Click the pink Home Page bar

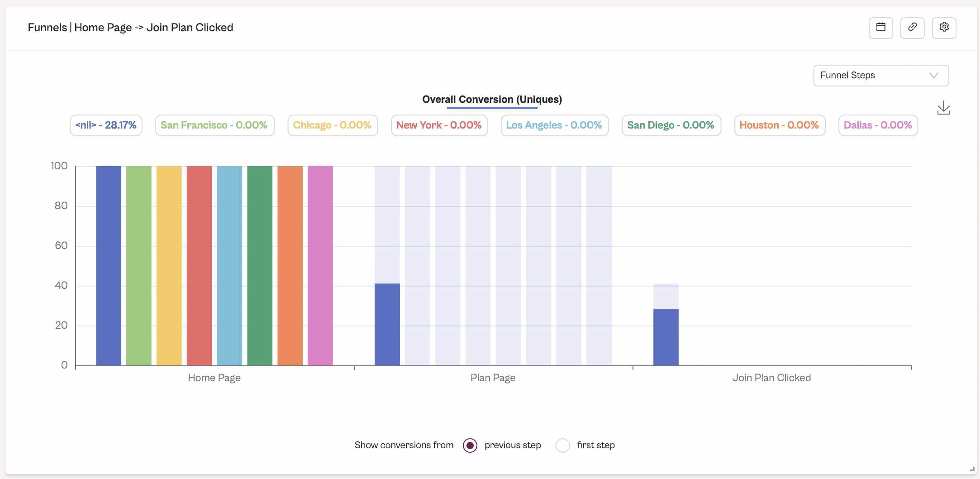point(320,266)
